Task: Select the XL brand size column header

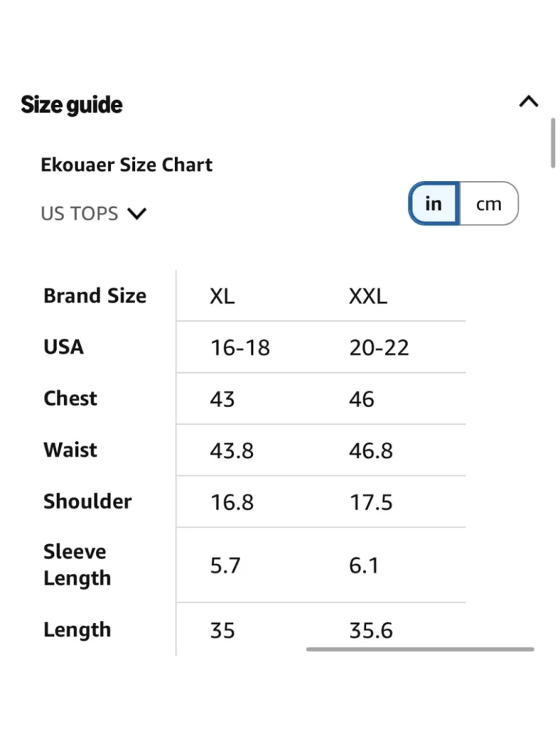Action: click(x=222, y=296)
